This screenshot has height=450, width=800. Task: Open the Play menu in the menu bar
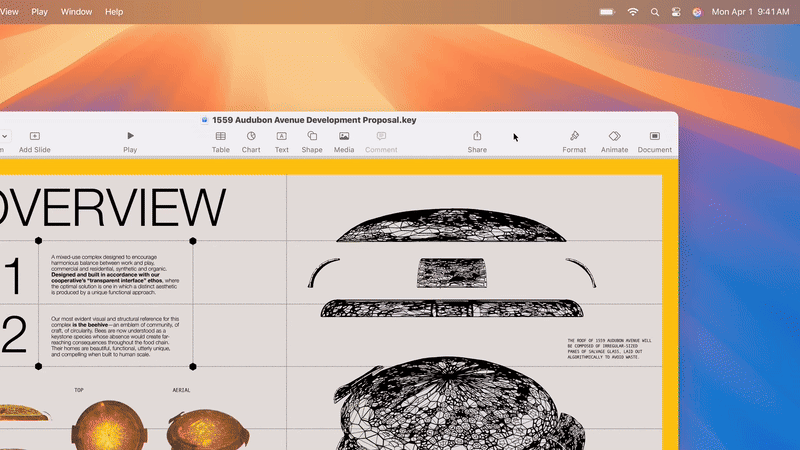39,12
